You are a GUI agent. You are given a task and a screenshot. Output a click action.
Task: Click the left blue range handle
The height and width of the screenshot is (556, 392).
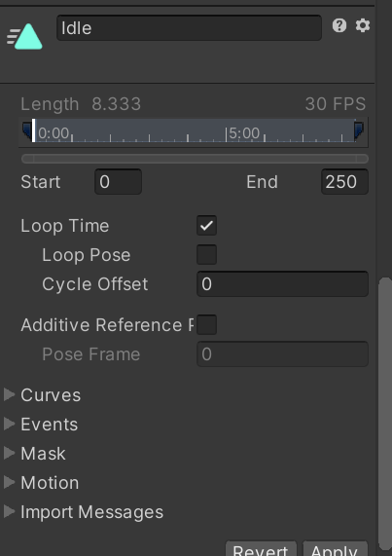pos(27,130)
